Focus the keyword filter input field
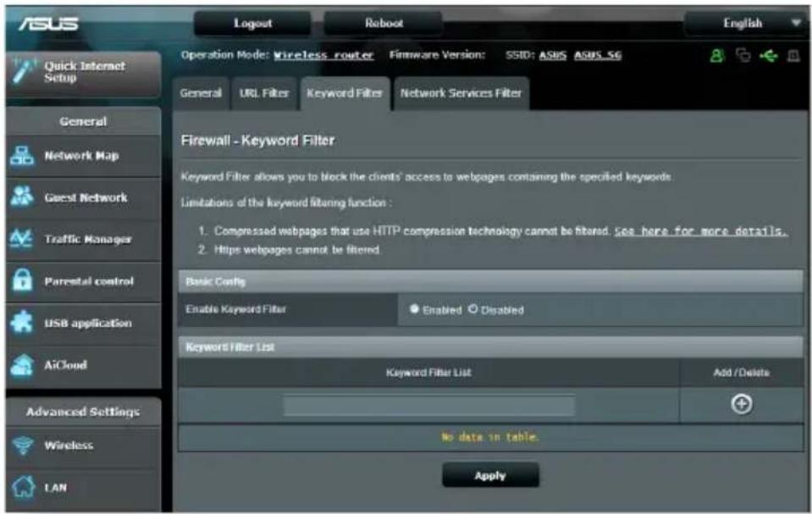The width and height of the screenshot is (812, 514). click(x=429, y=405)
